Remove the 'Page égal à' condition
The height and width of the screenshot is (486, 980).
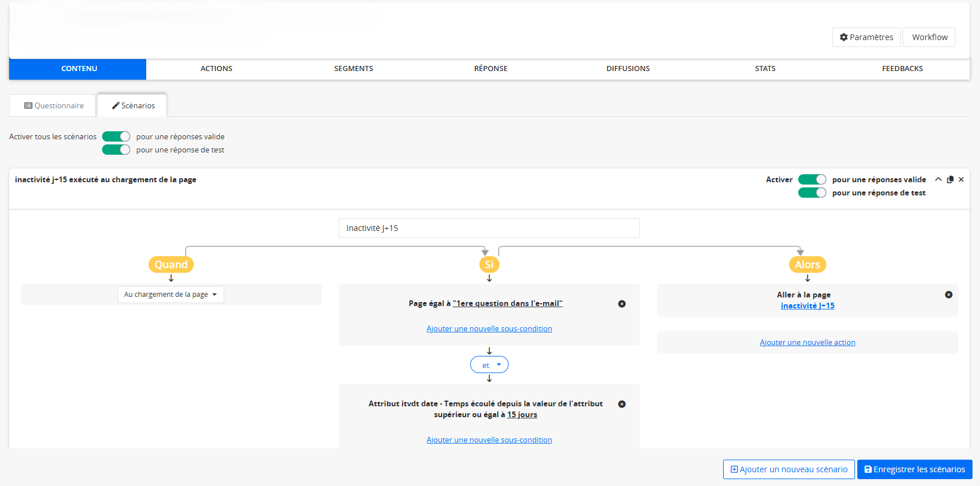click(x=622, y=304)
